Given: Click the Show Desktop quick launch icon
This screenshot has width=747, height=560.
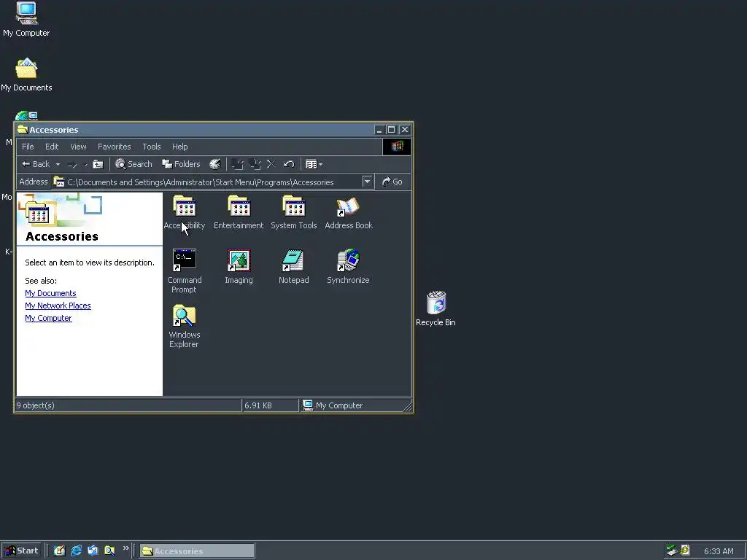Looking at the screenshot, I should [x=59, y=551].
